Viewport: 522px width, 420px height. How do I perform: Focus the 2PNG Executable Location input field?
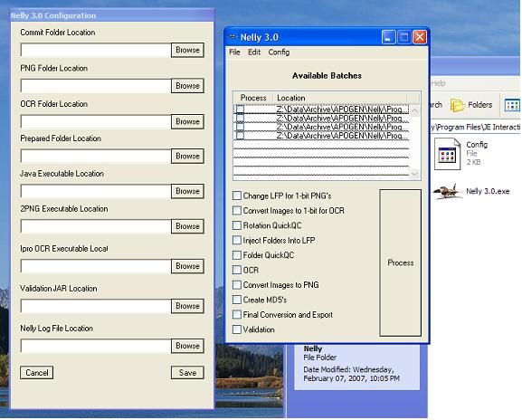point(96,226)
